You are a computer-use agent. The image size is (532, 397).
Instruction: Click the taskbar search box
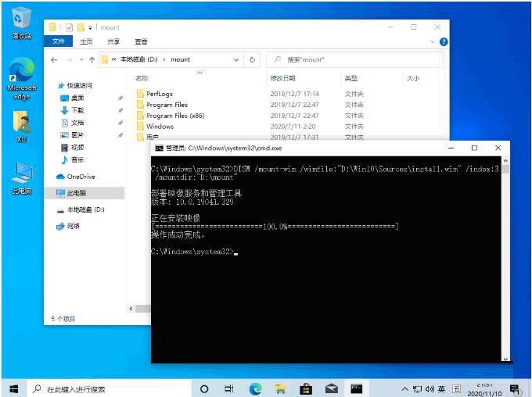pos(110,389)
